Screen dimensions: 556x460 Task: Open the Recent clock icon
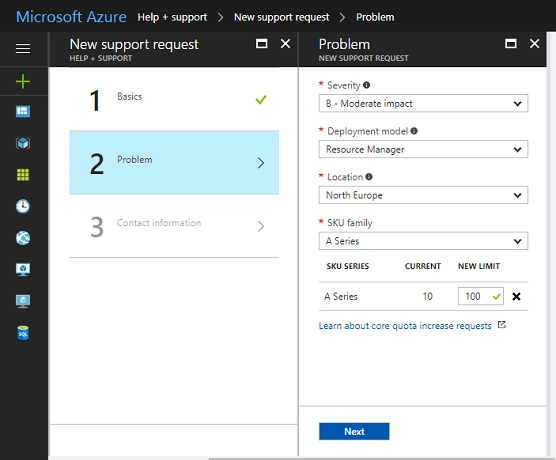click(23, 206)
